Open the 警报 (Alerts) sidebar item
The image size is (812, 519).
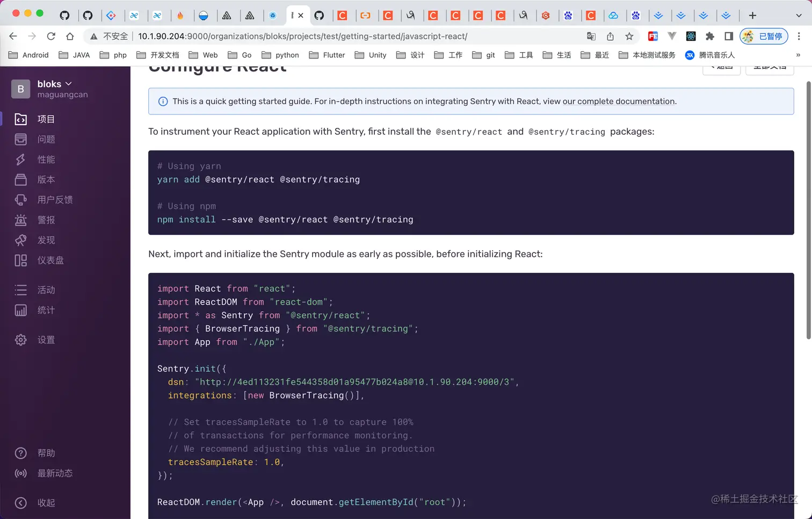coord(35,220)
